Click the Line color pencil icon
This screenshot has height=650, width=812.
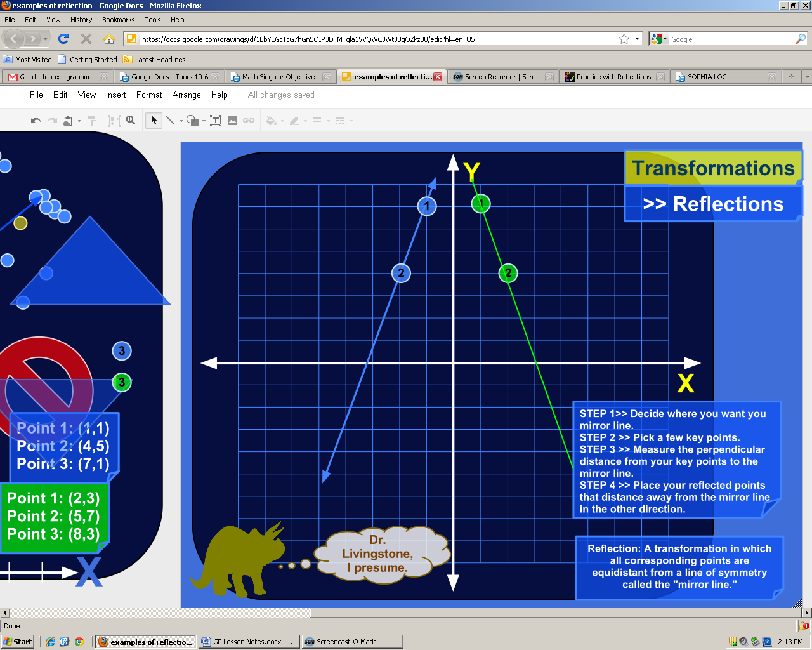pos(294,121)
